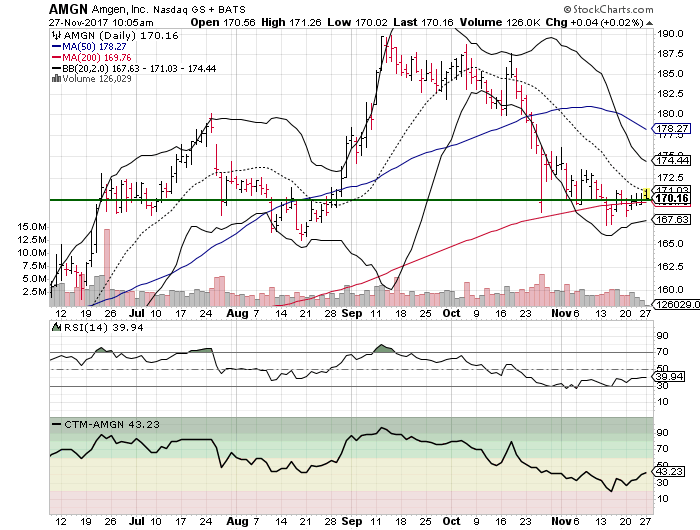Click the 162.5 price axis label
Viewport: 700px width, 530px height.
pyautogui.click(x=670, y=267)
